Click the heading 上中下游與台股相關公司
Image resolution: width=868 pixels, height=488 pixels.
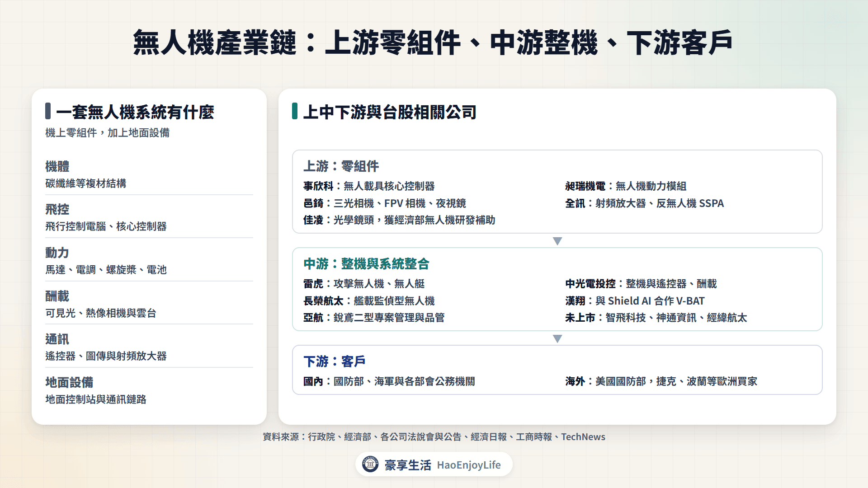click(390, 112)
